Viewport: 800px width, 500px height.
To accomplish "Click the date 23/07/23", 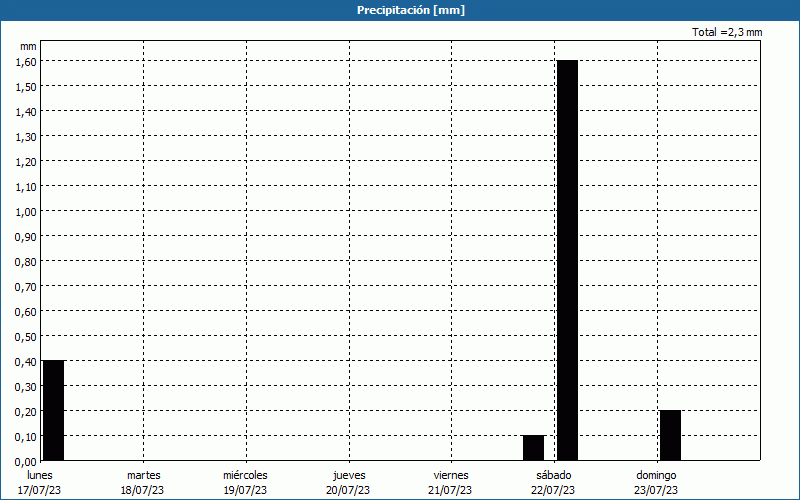I will pyautogui.click(x=656, y=490).
